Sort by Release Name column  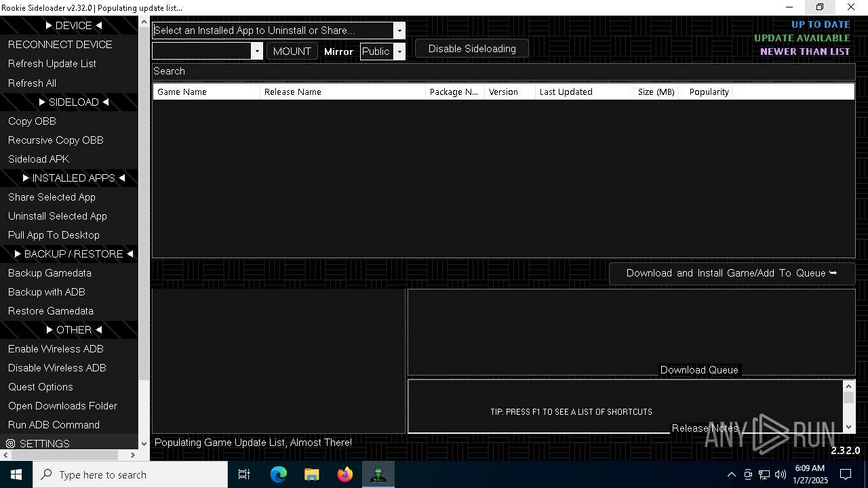(342, 91)
